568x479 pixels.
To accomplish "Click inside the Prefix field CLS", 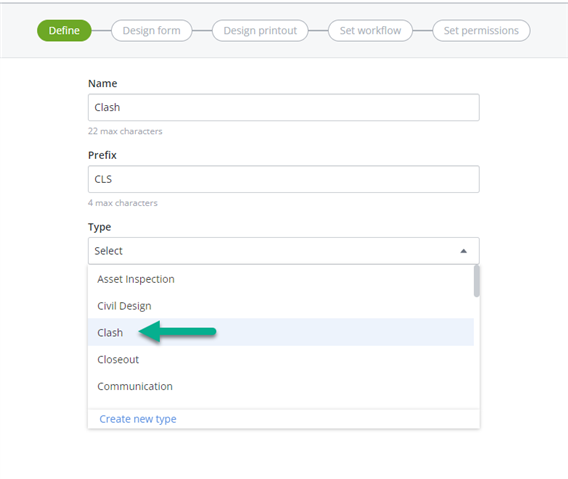I will tap(284, 179).
